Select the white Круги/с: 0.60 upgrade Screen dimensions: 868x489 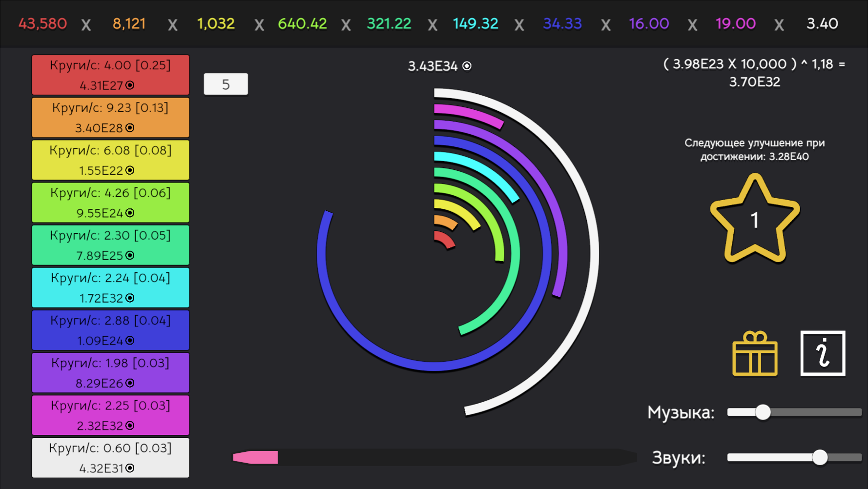(110, 458)
